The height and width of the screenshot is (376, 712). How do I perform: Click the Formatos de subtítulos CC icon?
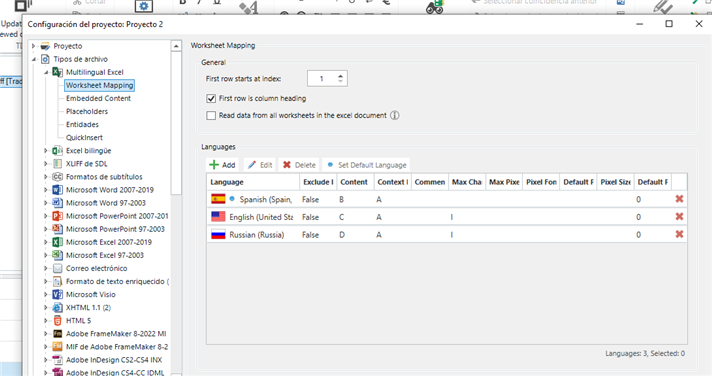click(x=58, y=177)
